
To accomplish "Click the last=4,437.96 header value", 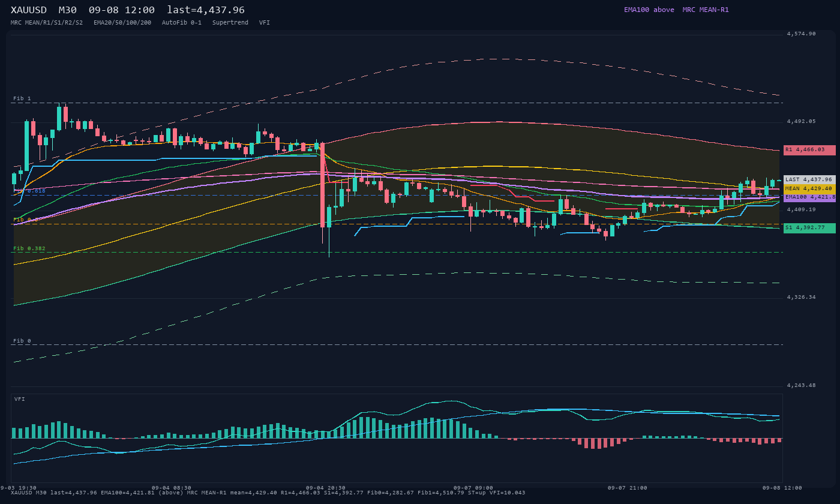I will coord(206,10).
